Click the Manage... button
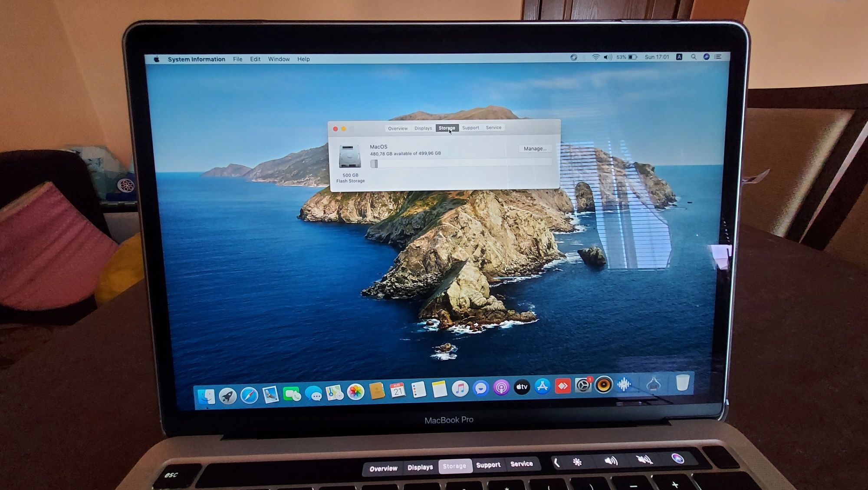The height and width of the screenshot is (490, 868). click(535, 149)
